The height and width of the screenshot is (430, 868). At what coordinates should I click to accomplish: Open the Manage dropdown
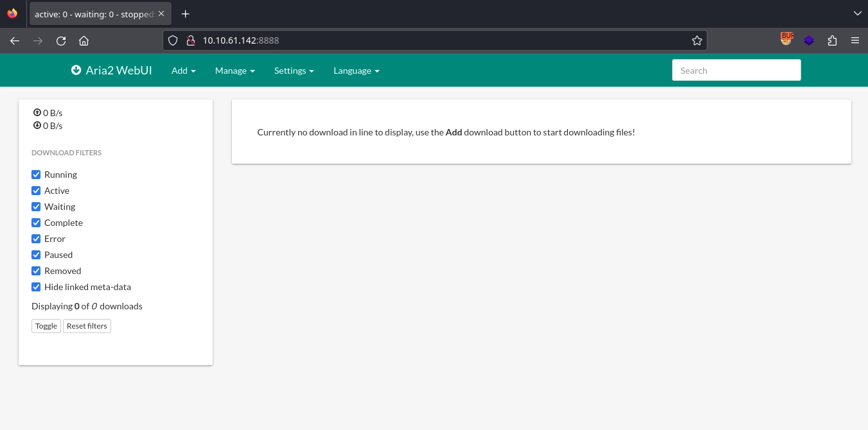235,71
